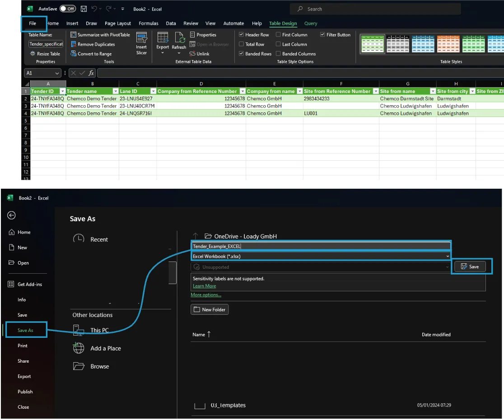Open the File tab
Screen dimensions: 504x420
click(x=33, y=23)
